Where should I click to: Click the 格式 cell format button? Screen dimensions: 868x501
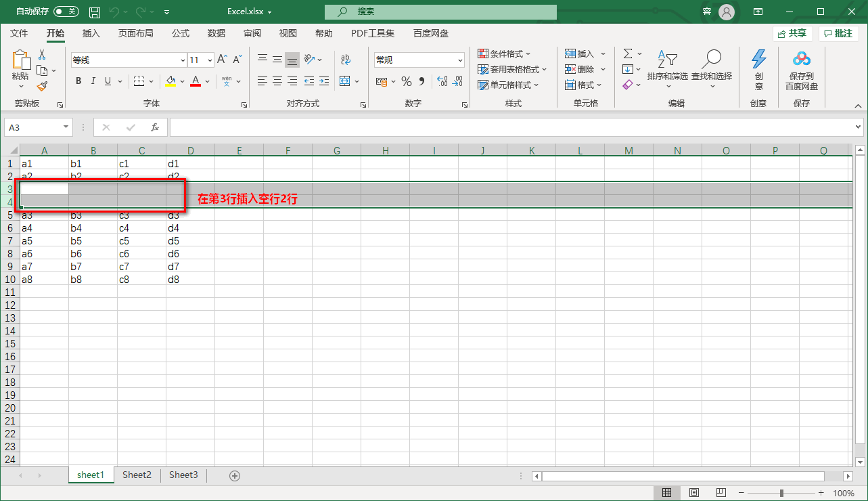click(584, 85)
